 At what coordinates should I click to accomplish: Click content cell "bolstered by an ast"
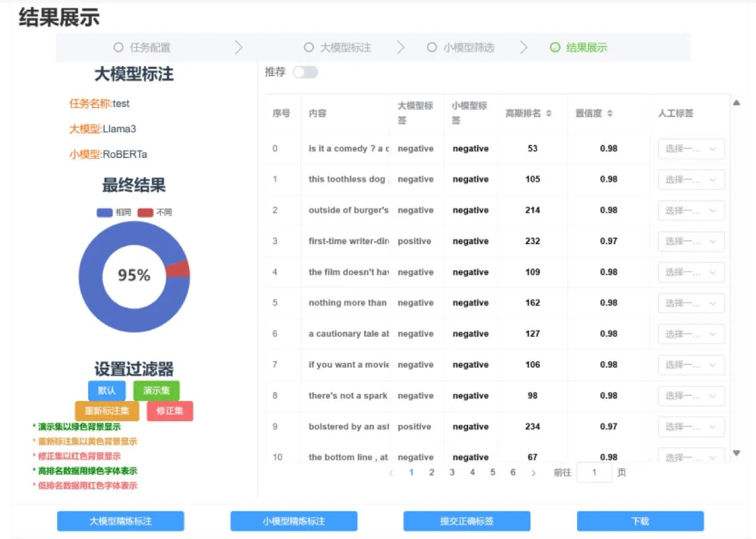349,426
